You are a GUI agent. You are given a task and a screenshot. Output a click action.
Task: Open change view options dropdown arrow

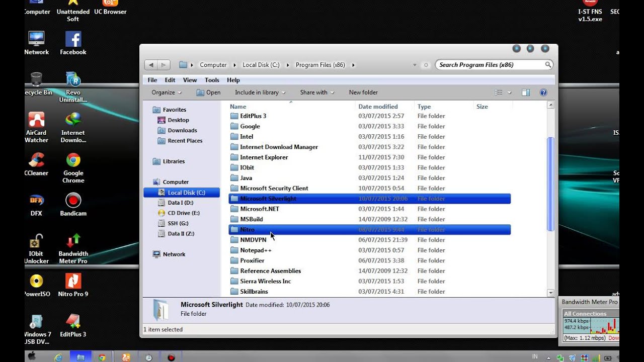(509, 93)
